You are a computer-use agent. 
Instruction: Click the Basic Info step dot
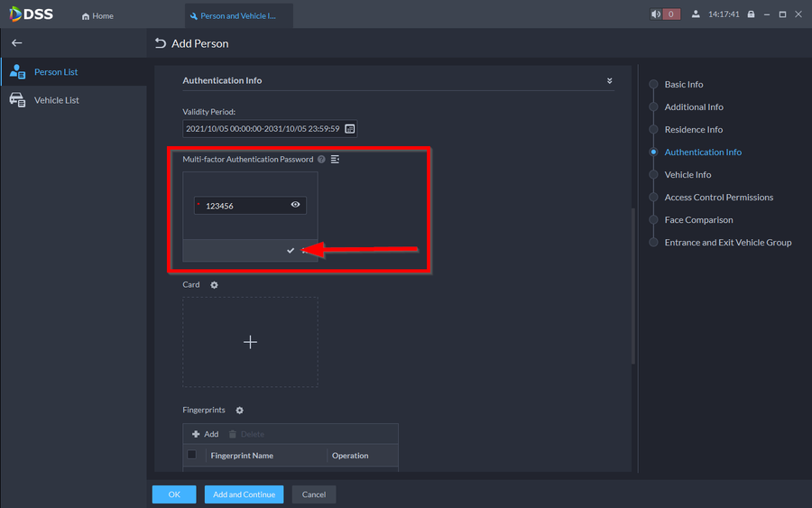tap(653, 85)
